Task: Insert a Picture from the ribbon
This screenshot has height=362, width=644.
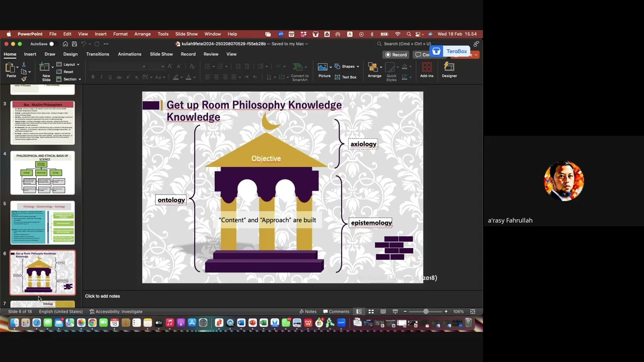Action: (323, 67)
